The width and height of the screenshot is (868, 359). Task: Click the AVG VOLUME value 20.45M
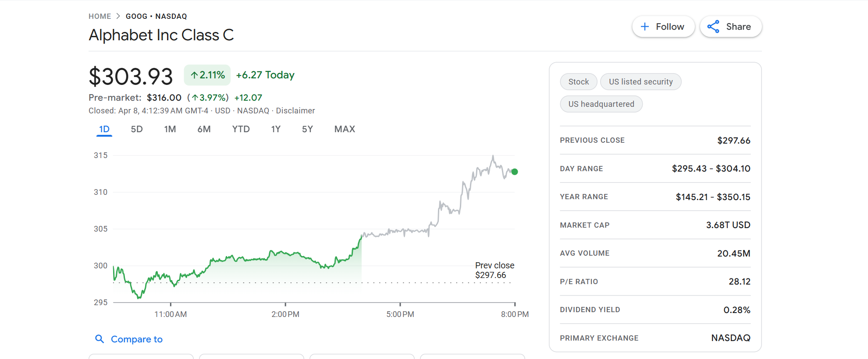pos(734,253)
